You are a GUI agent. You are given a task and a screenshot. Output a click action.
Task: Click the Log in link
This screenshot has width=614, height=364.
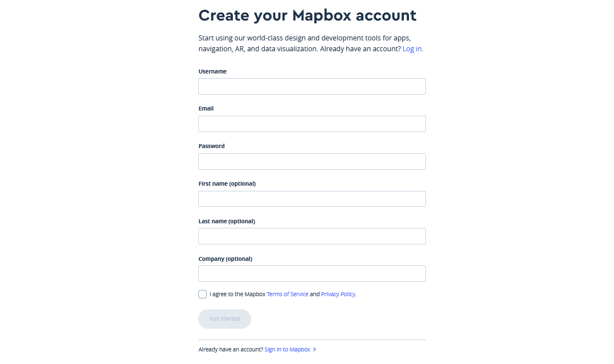tap(412, 49)
